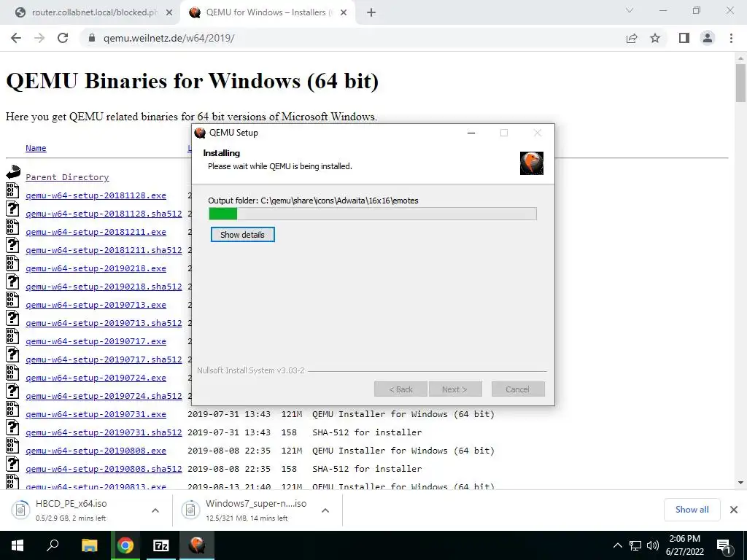Close the downloads shelf

pyautogui.click(x=734, y=510)
